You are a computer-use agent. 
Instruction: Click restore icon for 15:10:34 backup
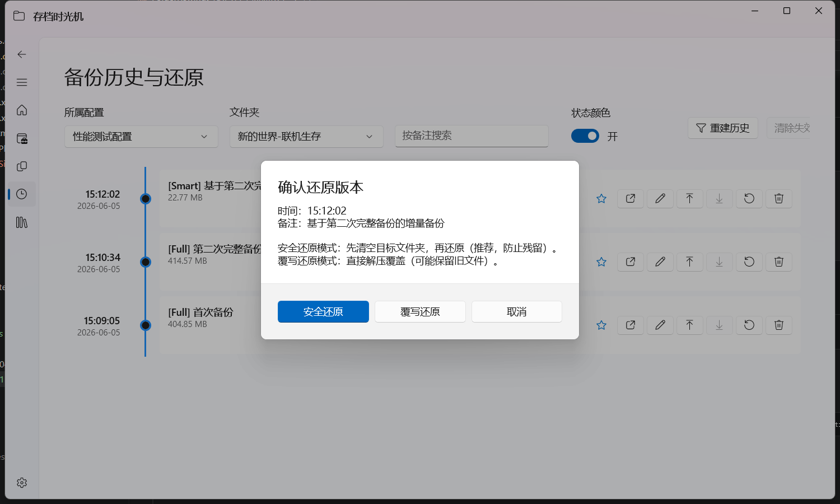click(749, 262)
